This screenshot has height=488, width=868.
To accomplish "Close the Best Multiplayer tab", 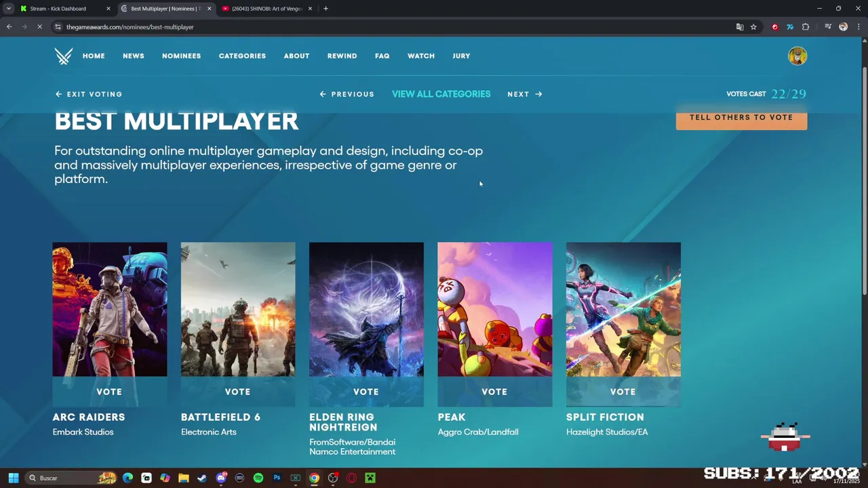I will tap(209, 9).
